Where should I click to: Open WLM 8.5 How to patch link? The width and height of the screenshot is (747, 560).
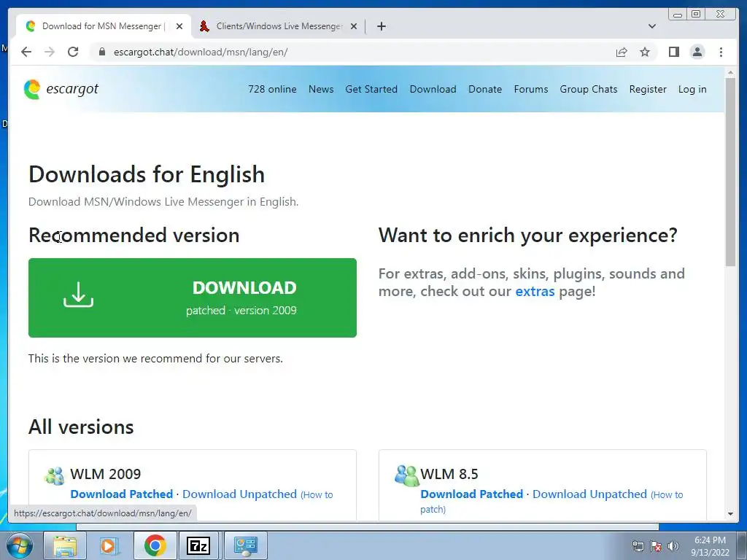(667, 495)
